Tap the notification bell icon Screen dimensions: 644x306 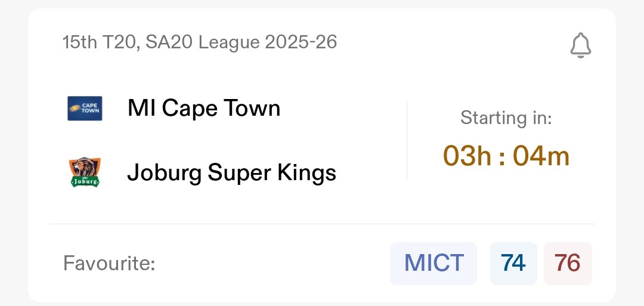(580, 45)
